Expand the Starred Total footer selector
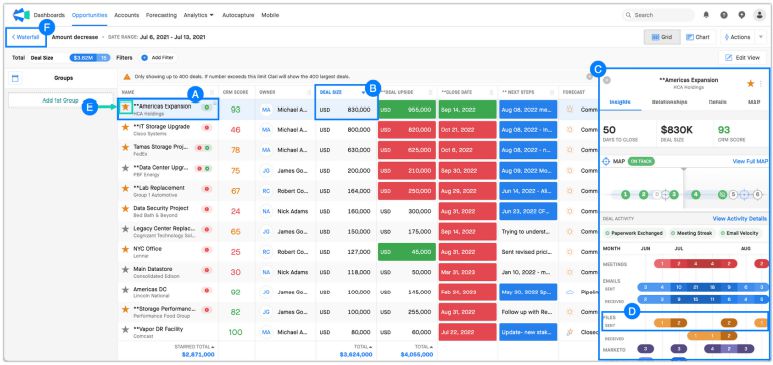 (x=195, y=347)
